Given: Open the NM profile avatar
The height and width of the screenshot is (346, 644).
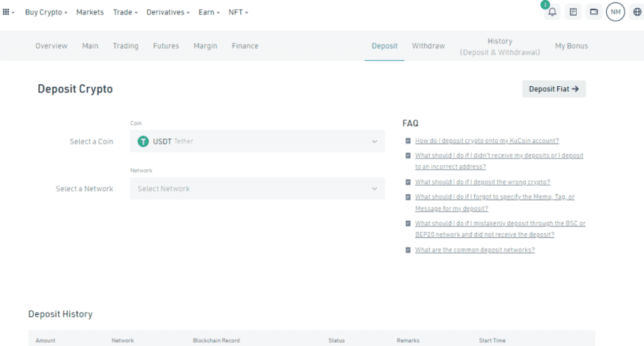Looking at the screenshot, I should (615, 12).
